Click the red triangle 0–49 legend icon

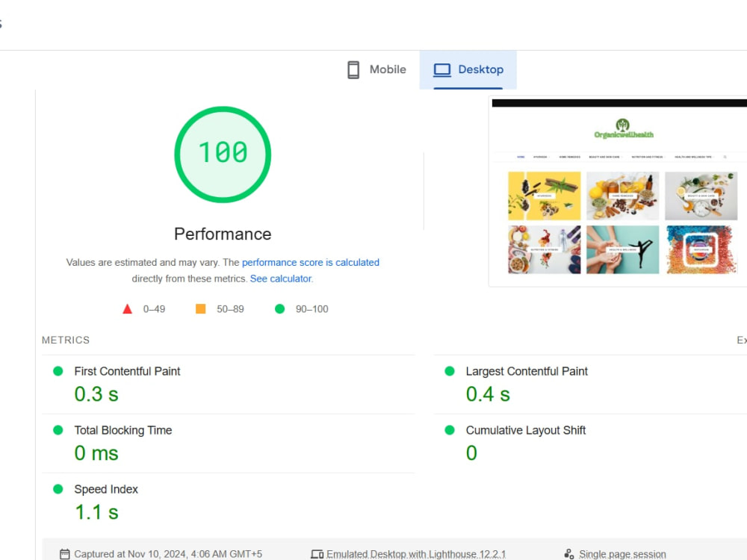127,309
